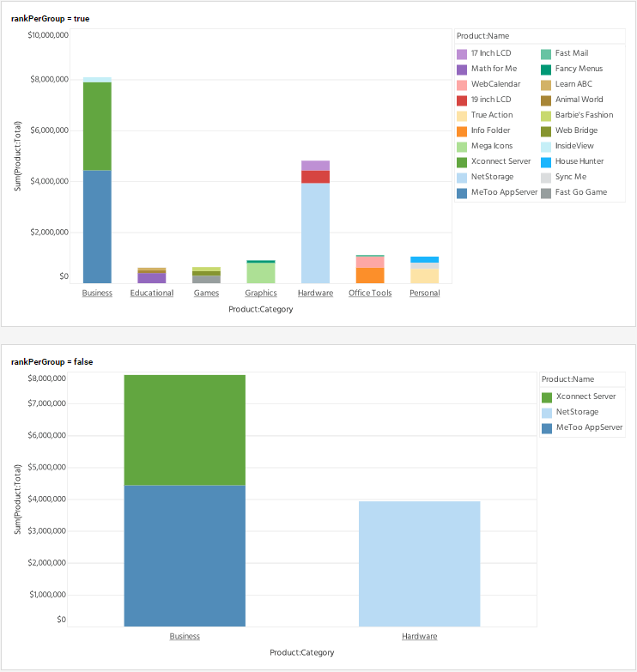
Task: Open the Educational category axis link
Action: click(x=152, y=294)
